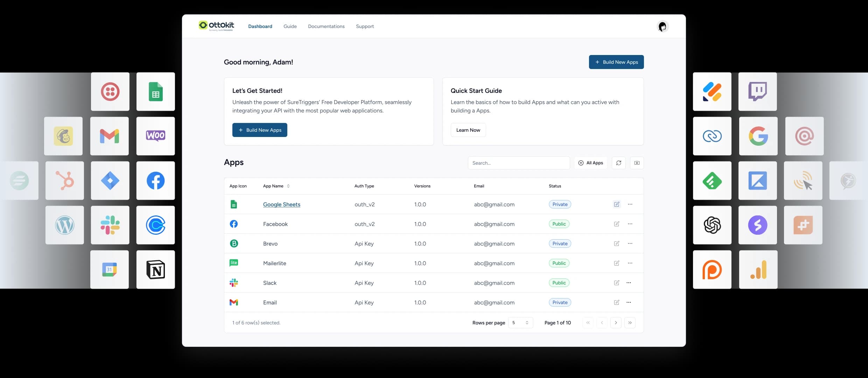Switch to the Documentations tab
Viewport: 868px width, 378px height.
(x=326, y=26)
